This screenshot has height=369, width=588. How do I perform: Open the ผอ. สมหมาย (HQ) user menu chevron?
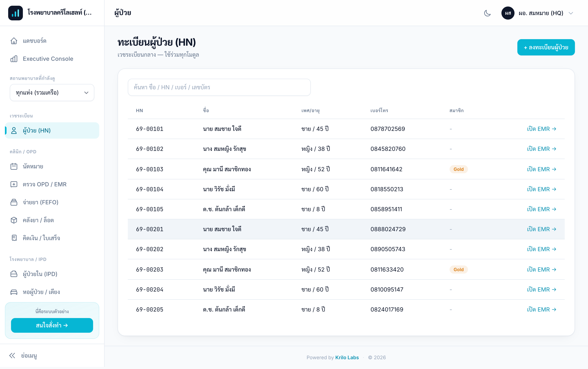571,13
